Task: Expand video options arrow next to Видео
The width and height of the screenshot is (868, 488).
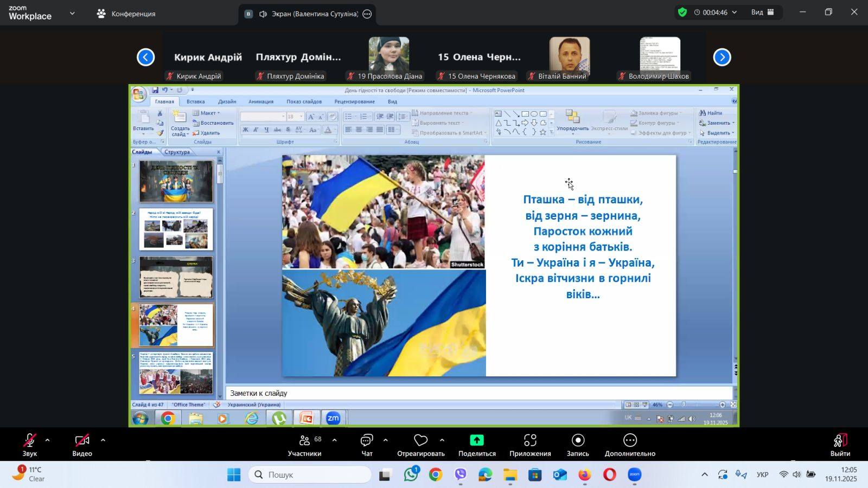Action: click(103, 440)
